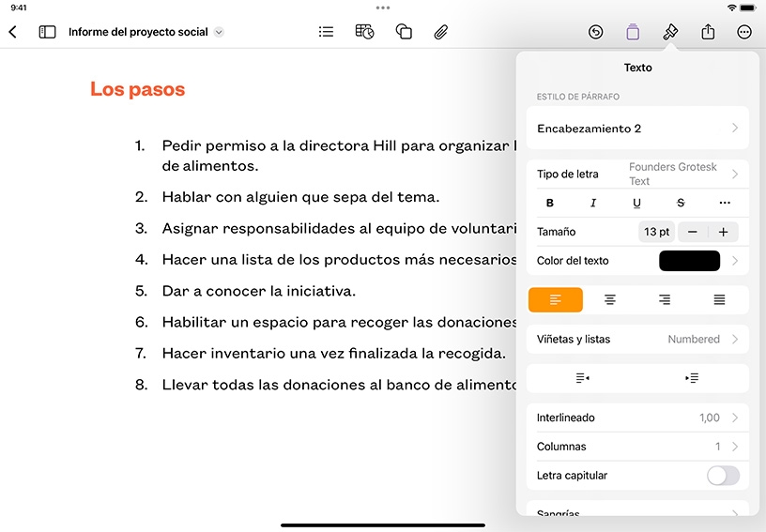Open the purple container icon in toolbar
Viewport: 766px width, 532px height.
point(633,32)
